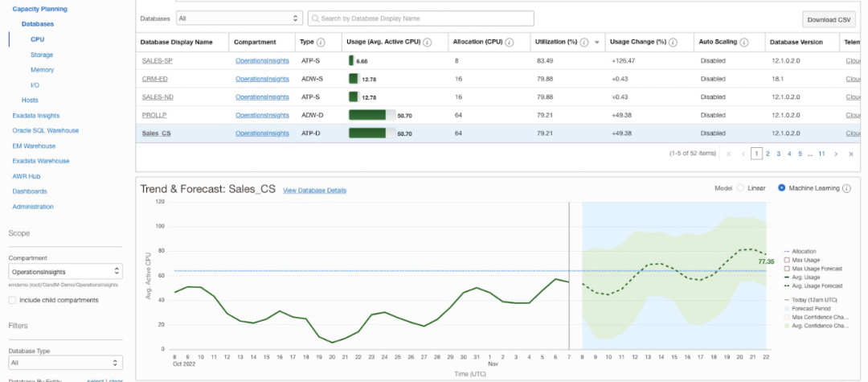This screenshot has width=868, height=382.
Task: Open the View Database Details link
Action: (x=314, y=190)
